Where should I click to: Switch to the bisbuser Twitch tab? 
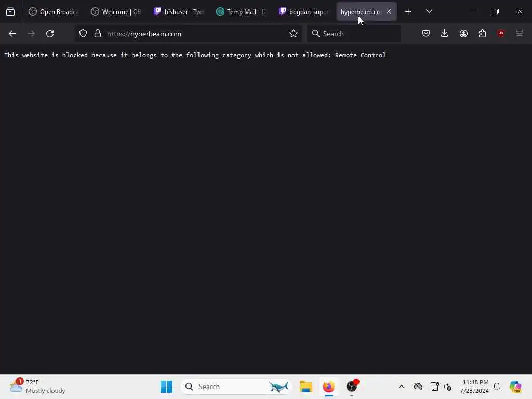click(x=179, y=12)
